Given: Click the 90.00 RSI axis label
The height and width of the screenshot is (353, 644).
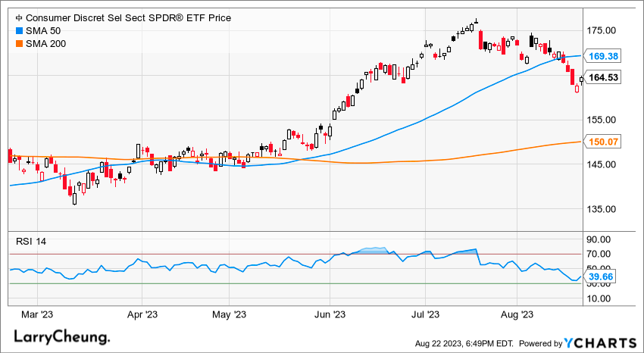Looking at the screenshot, I should (x=600, y=239).
